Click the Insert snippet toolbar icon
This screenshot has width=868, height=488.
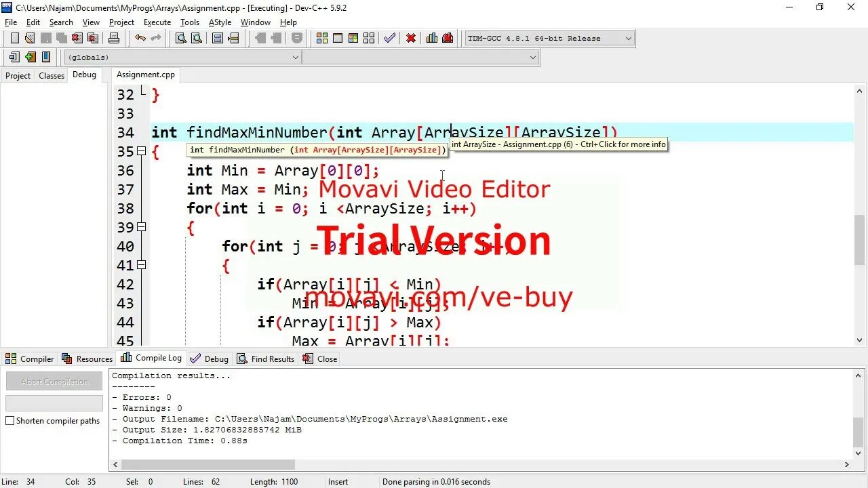tap(14, 57)
